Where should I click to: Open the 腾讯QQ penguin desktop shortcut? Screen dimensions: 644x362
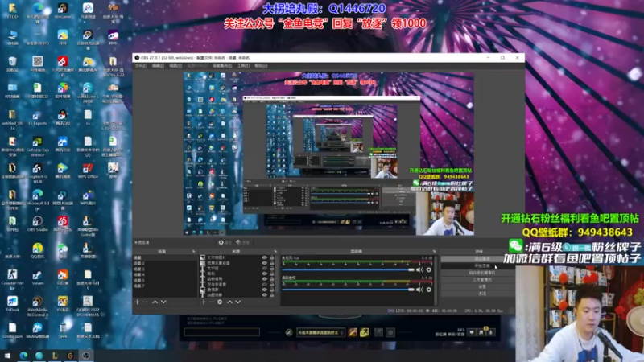click(x=63, y=117)
